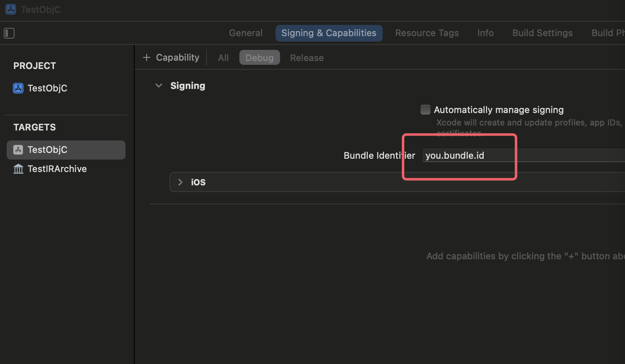Click the 'Xcode will create and update profiles' description
Image resolution: width=625 pixels, height=364 pixels.
point(530,128)
